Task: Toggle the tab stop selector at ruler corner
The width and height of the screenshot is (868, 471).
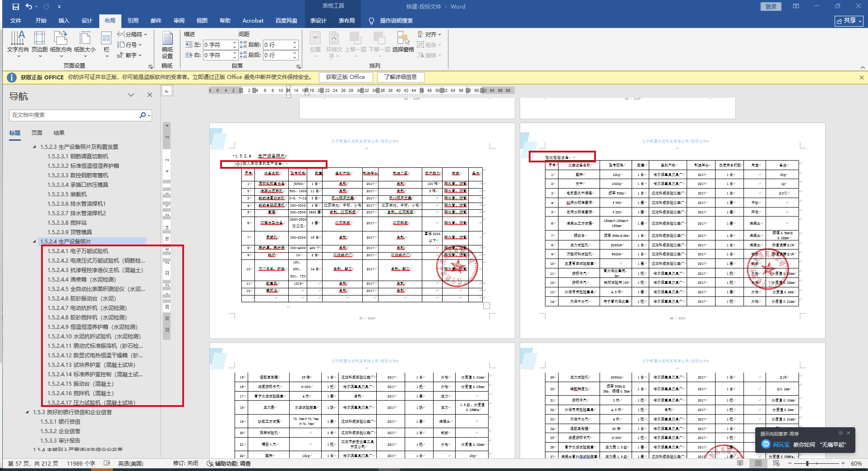Action: 167,91
